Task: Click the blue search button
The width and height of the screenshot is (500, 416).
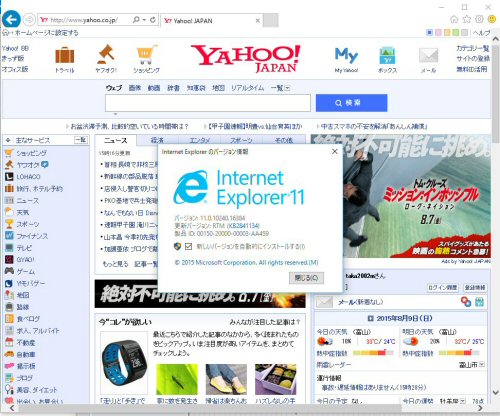Action: pos(352,103)
